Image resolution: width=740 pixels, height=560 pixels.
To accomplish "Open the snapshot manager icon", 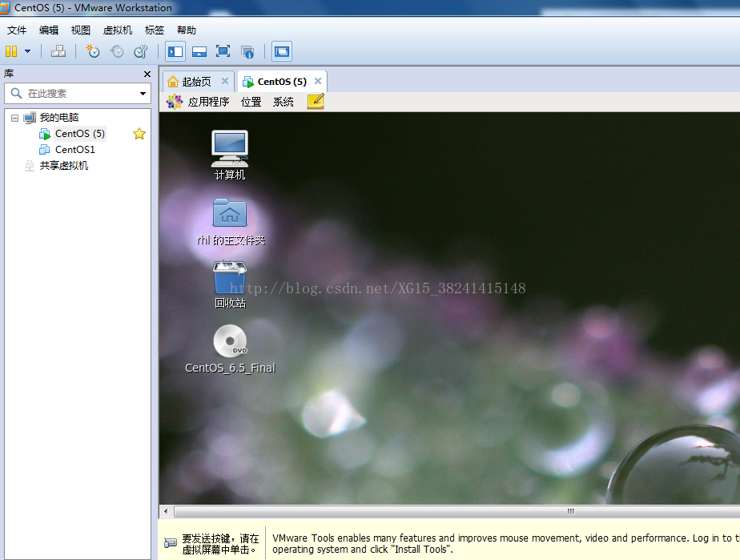I will 141,51.
